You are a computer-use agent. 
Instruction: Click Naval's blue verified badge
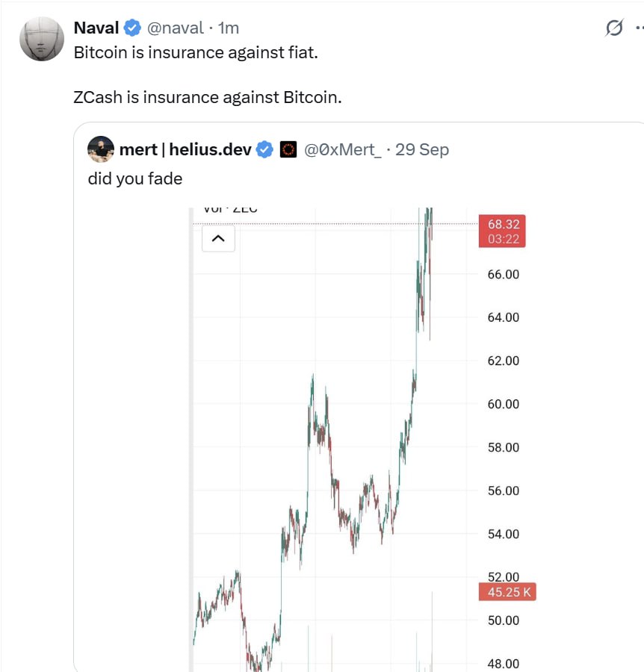click(x=132, y=28)
